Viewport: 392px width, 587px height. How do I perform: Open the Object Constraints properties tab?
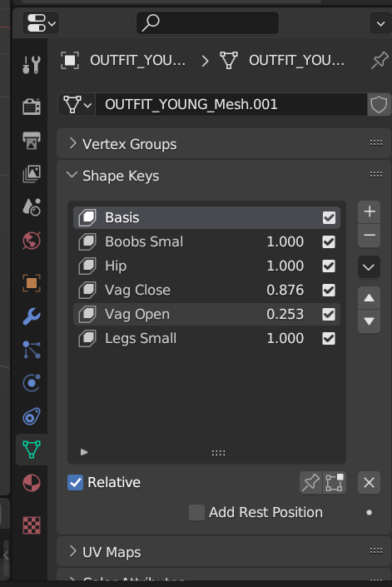pyautogui.click(x=32, y=416)
